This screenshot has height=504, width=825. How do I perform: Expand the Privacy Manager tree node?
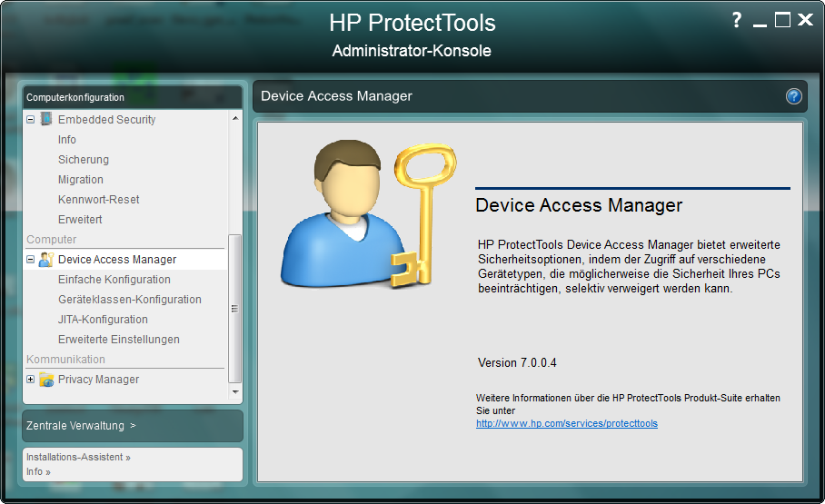click(x=31, y=380)
